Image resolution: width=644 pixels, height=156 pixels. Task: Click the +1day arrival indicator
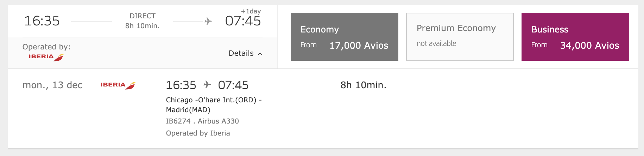[x=251, y=11]
